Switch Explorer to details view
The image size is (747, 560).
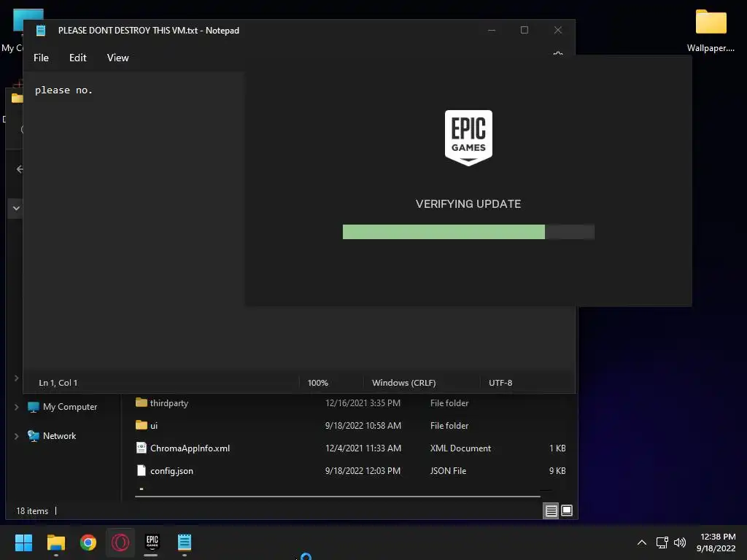551,511
